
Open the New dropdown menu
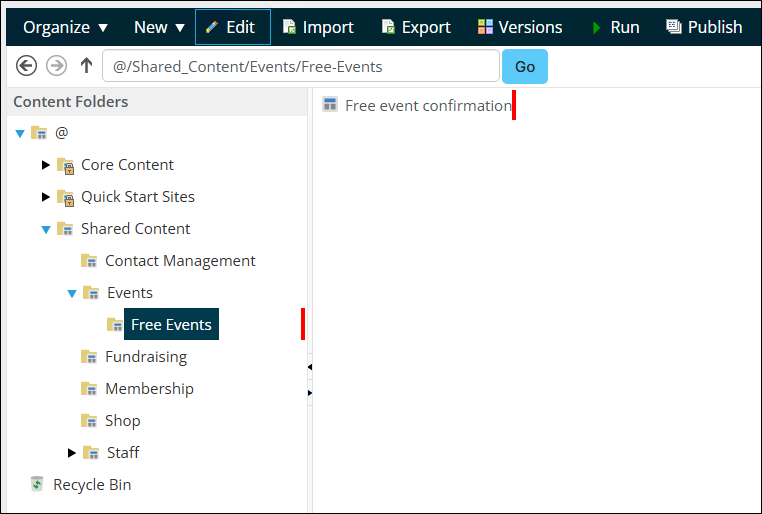[x=159, y=27]
